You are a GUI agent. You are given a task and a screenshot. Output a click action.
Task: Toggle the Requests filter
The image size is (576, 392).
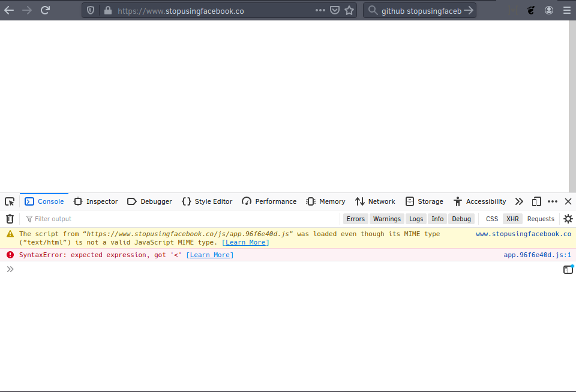click(541, 219)
